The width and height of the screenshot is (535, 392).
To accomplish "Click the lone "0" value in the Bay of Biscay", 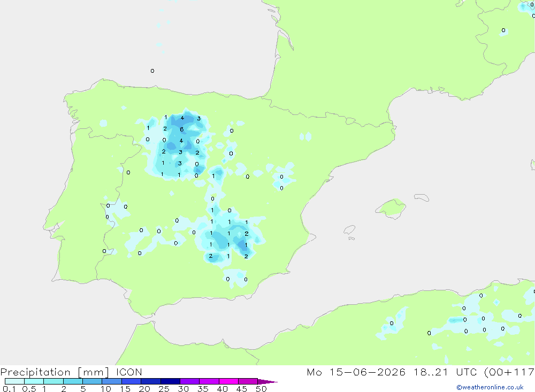I will (152, 71).
